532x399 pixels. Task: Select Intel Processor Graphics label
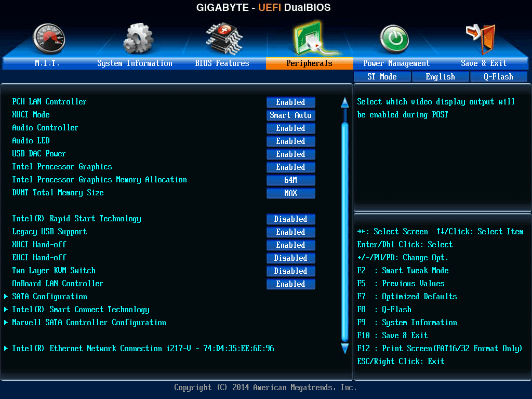pos(62,167)
